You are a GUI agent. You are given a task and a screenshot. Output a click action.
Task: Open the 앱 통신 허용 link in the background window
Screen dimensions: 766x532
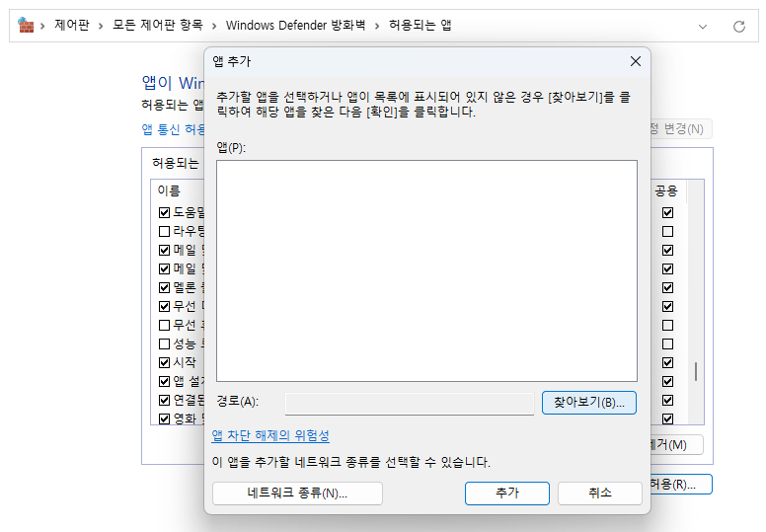[174, 129]
